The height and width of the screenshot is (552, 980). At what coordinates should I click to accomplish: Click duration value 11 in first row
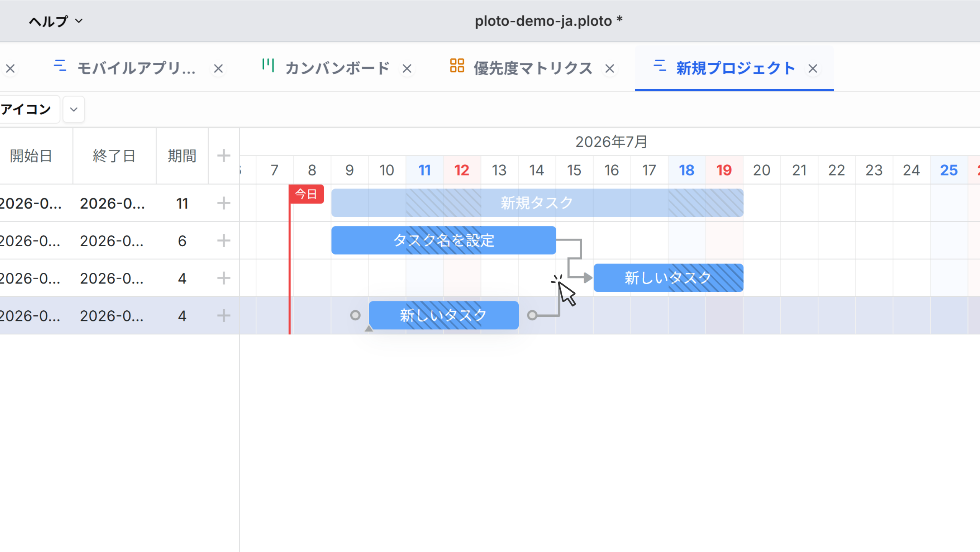(182, 203)
